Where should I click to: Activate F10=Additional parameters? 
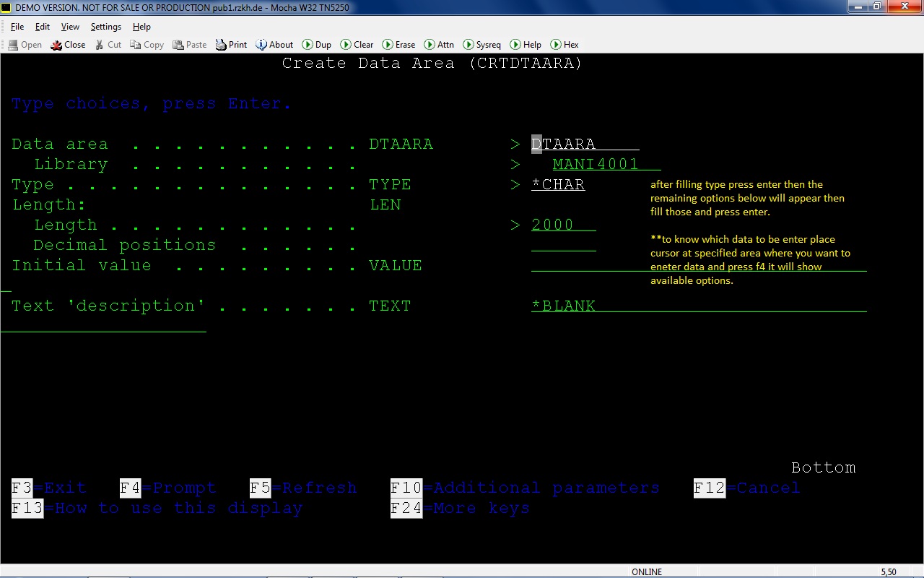pyautogui.click(x=406, y=488)
